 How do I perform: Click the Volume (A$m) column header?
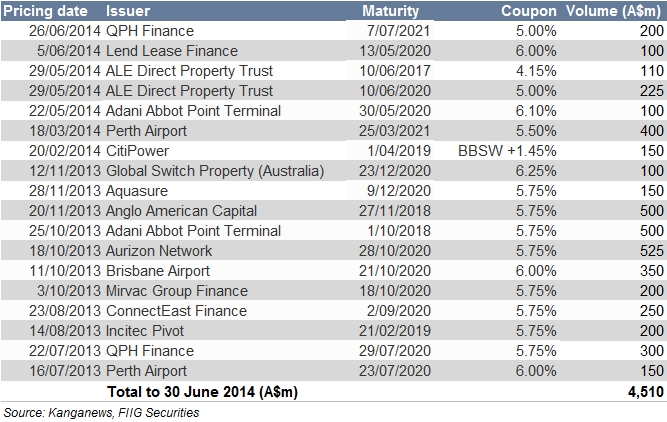[615, 11]
